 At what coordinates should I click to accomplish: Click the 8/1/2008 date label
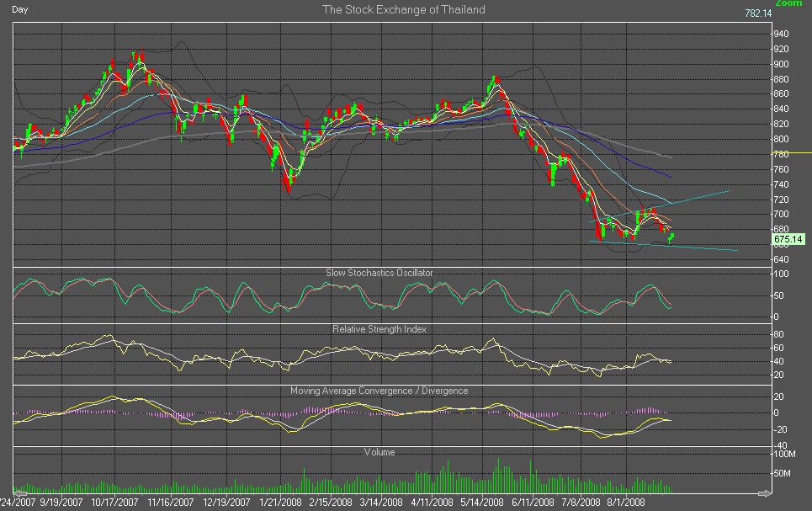626,503
